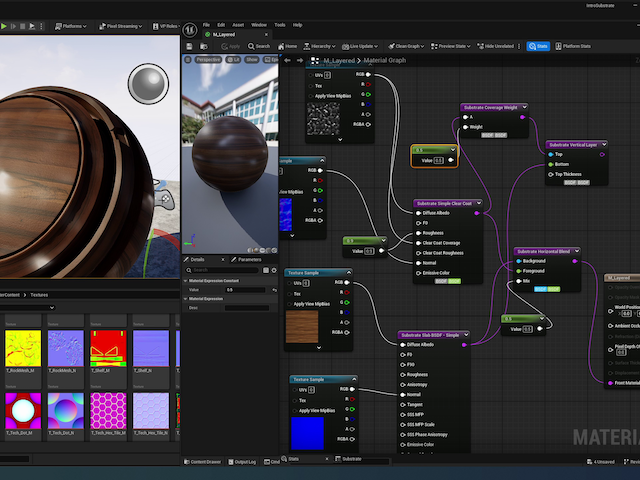Toggle Apply button for material changes
The image size is (640, 480).
[231, 47]
